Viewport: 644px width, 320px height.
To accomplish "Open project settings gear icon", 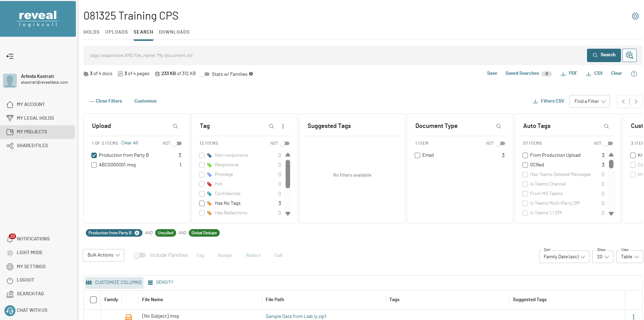I will tap(635, 16).
